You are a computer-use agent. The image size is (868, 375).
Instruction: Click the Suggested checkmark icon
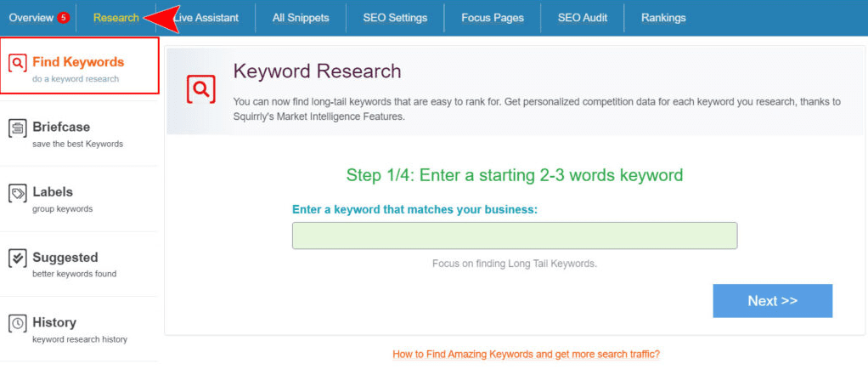(17, 259)
